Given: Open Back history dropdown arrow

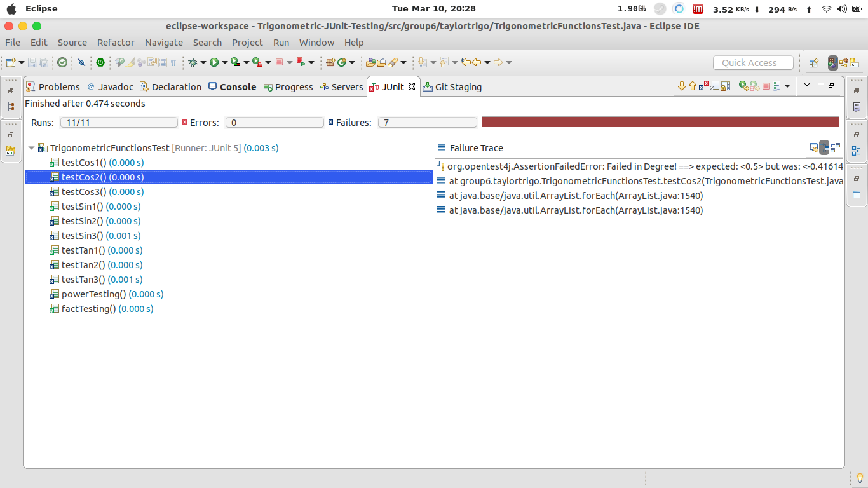Looking at the screenshot, I should [487, 62].
